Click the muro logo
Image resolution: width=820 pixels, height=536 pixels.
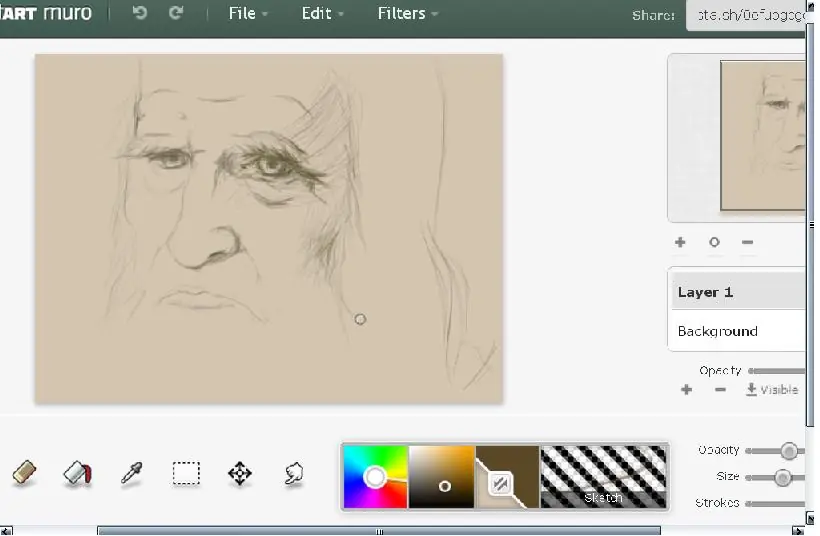click(46, 13)
